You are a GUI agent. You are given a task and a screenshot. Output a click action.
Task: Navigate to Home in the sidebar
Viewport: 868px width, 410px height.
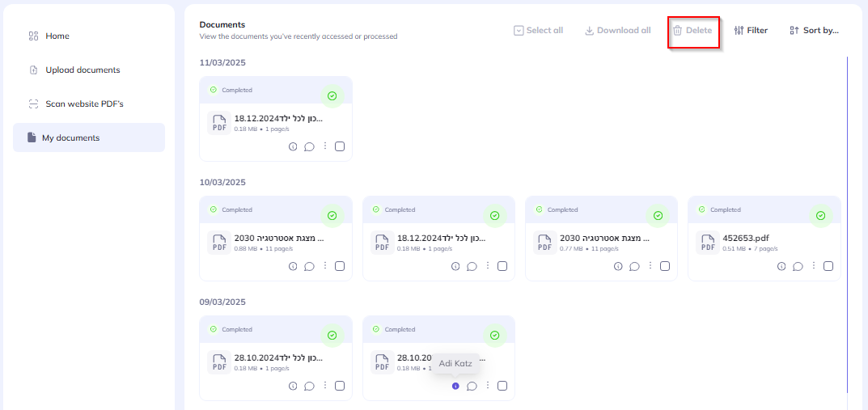(57, 36)
